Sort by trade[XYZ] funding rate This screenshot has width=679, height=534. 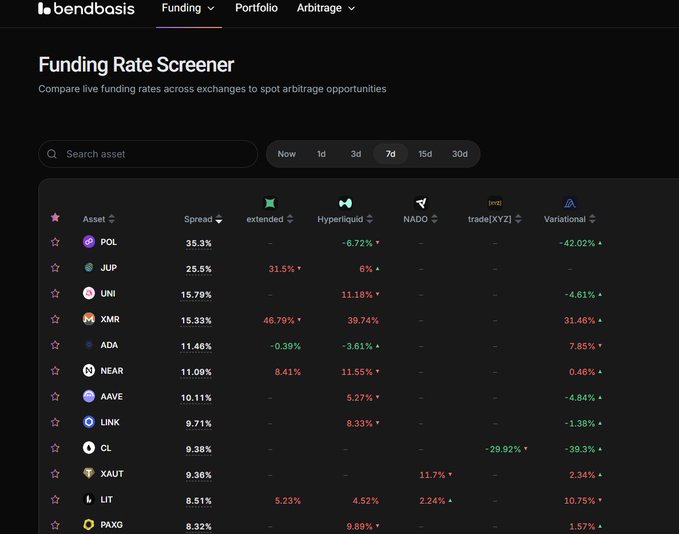point(495,219)
